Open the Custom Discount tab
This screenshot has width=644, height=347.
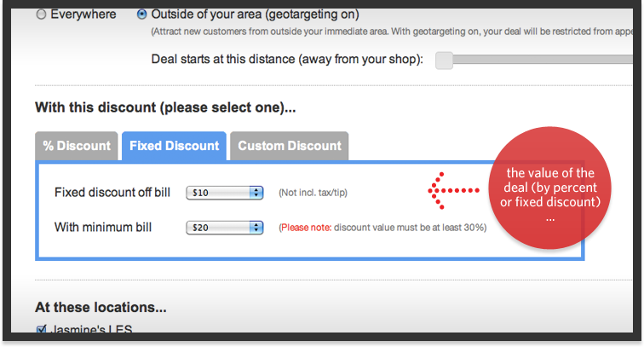click(289, 146)
